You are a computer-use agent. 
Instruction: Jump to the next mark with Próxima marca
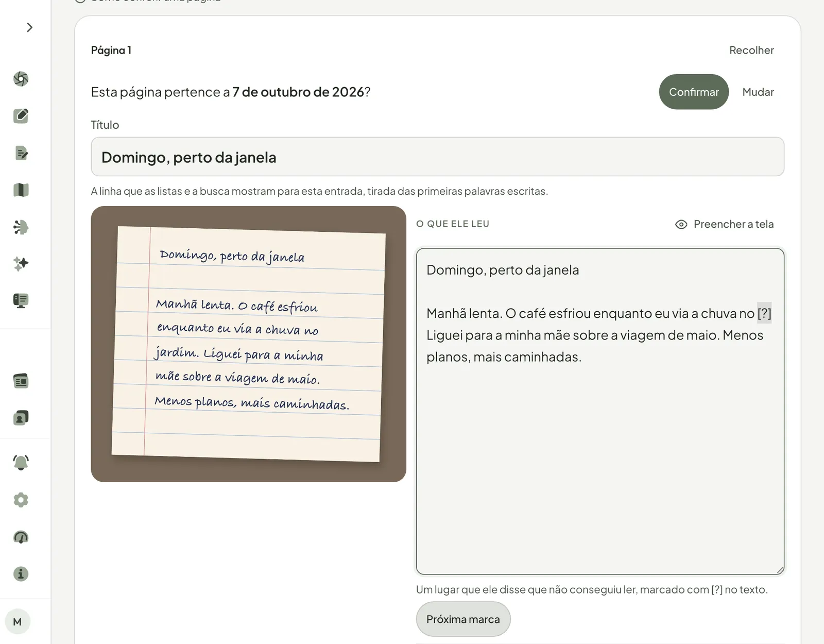463,619
